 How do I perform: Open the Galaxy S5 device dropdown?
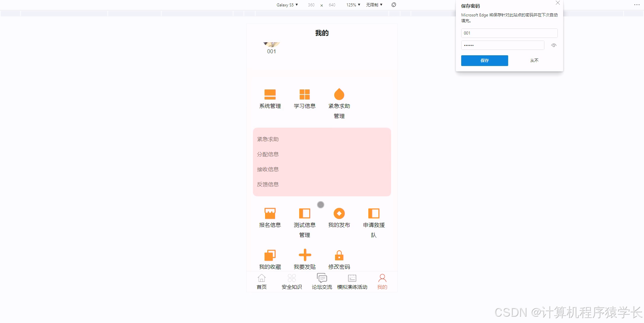(286, 5)
